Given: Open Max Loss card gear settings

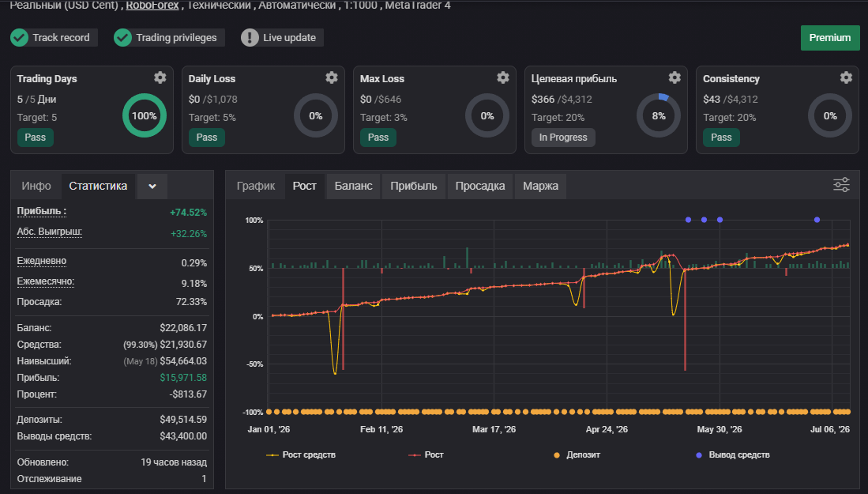Looking at the screenshot, I should (x=502, y=77).
